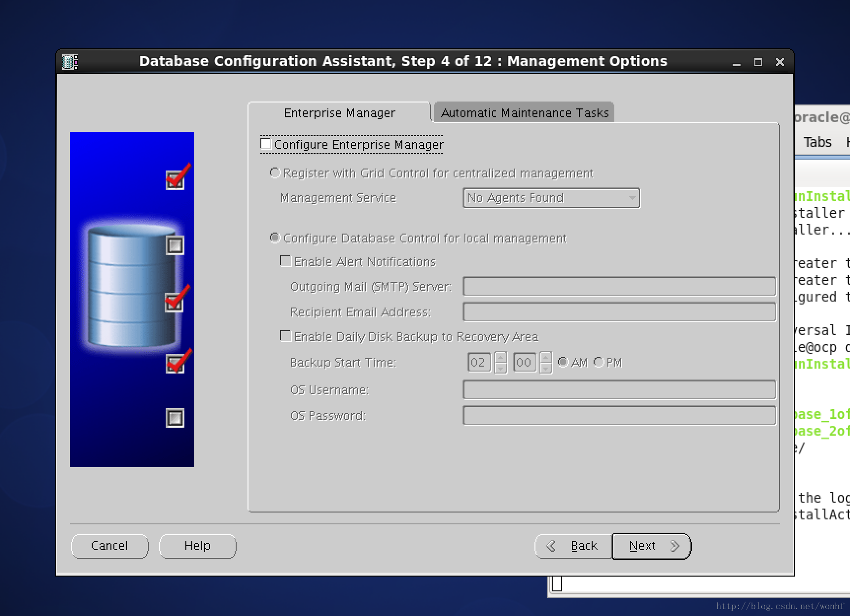Proceed with the Next button
Viewport: 850px width, 616px height.
652,546
